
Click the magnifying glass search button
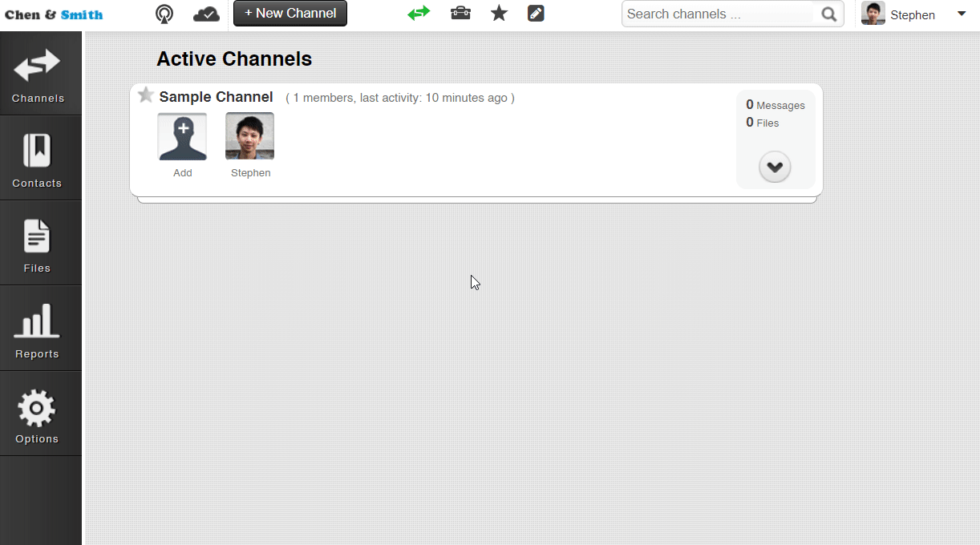pos(829,14)
